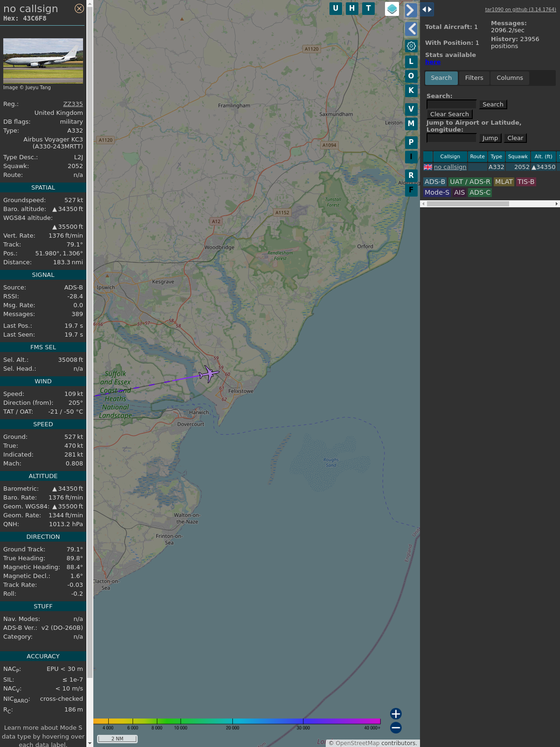Viewport: 560px width, 747px height.
Task: Click the left panel scroll-down arrow
Action: 90,744
